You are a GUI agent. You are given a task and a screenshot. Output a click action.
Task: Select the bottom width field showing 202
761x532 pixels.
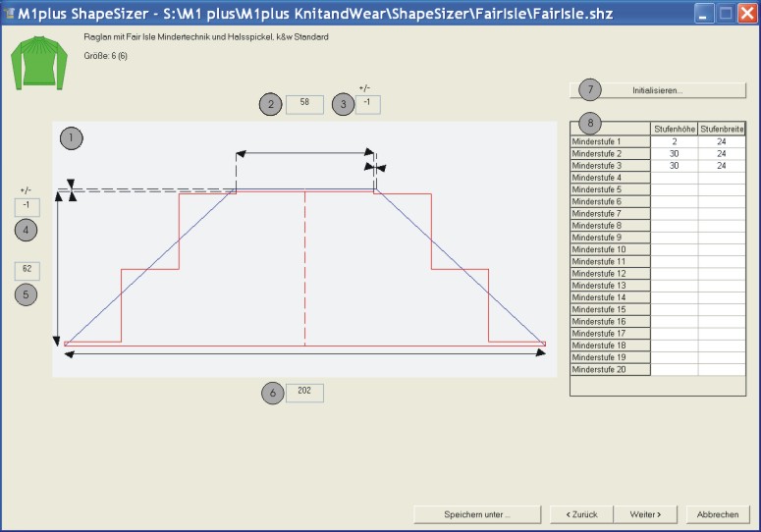(x=304, y=392)
